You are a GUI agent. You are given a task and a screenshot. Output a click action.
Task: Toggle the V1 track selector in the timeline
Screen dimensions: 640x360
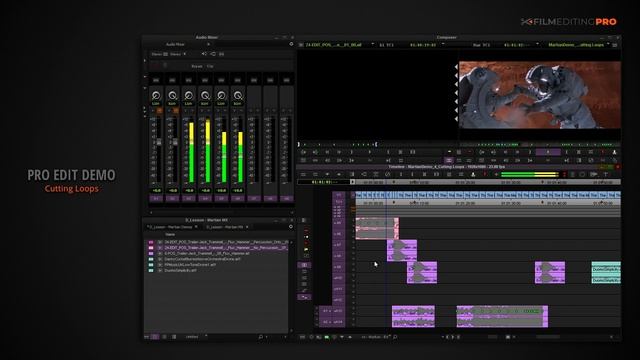338,196
